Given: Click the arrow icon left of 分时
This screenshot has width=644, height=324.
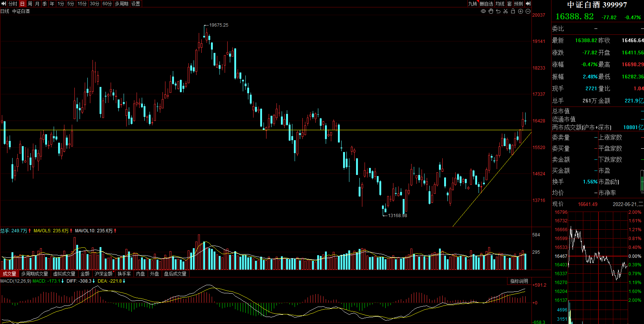Looking at the screenshot, I should pos(4,4).
